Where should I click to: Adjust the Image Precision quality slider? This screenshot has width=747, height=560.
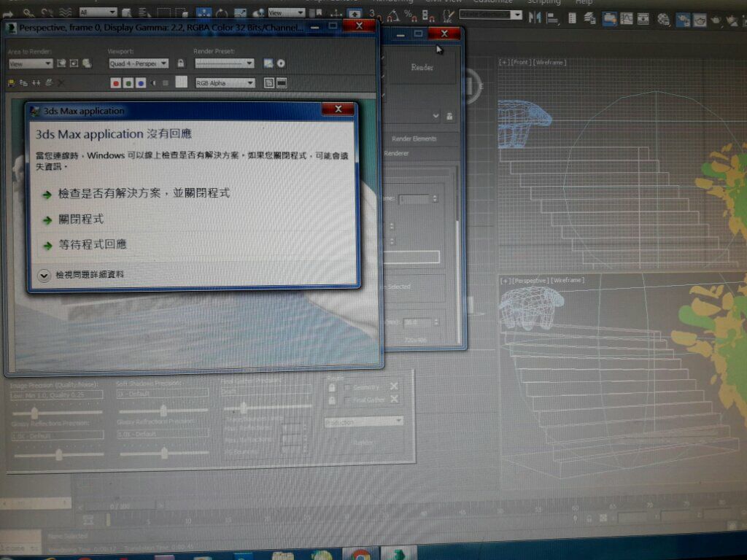34,412
